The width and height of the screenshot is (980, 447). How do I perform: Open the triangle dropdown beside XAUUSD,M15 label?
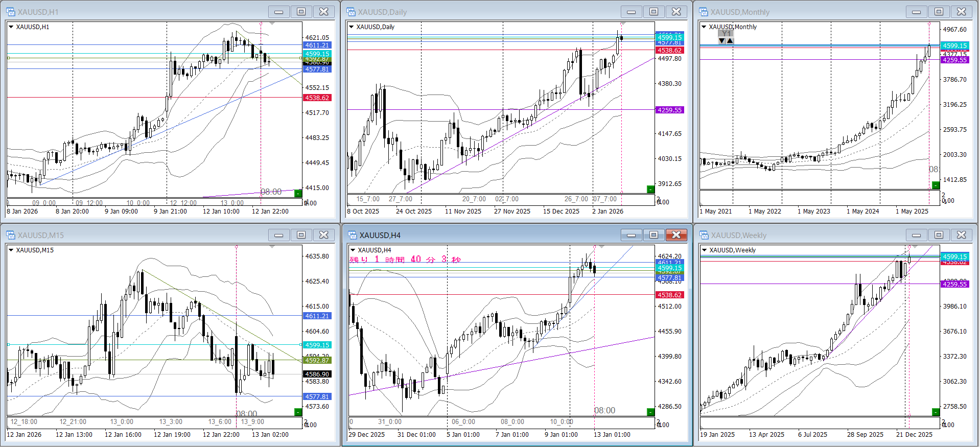pyautogui.click(x=11, y=250)
